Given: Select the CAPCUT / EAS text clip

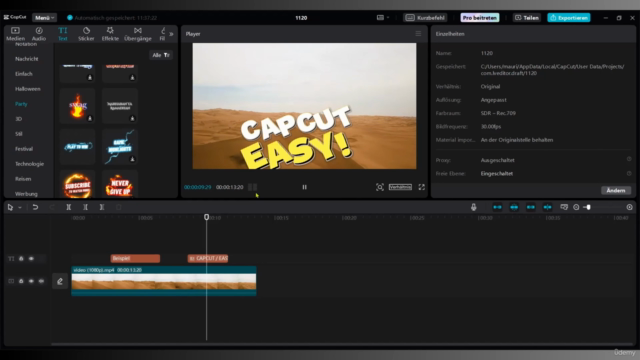Looking at the screenshot, I should 208,258.
